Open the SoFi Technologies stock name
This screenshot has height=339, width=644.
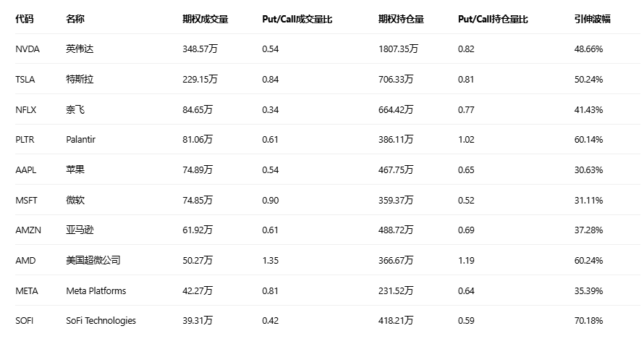[x=101, y=321]
